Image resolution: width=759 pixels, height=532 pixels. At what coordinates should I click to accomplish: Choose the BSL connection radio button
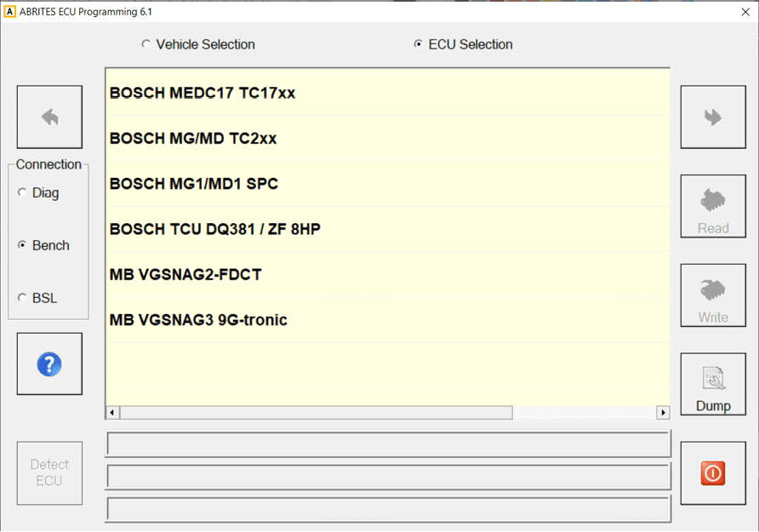click(x=22, y=299)
